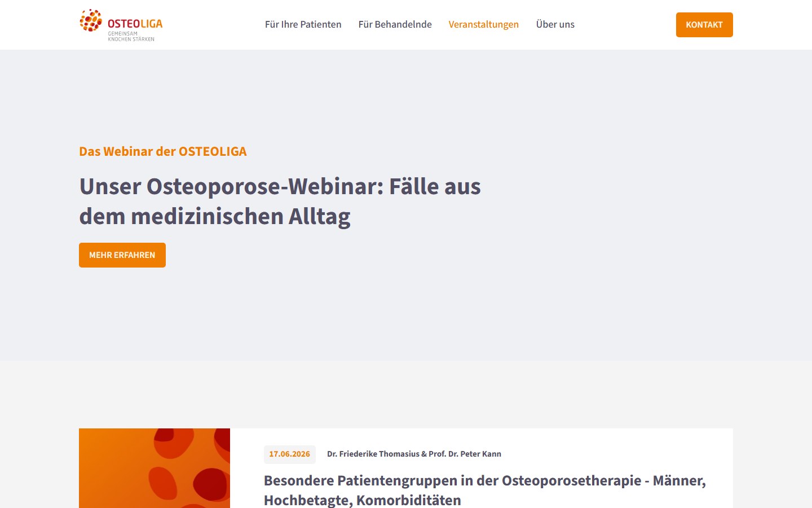Go to the Veranstaltungen page

point(483,24)
